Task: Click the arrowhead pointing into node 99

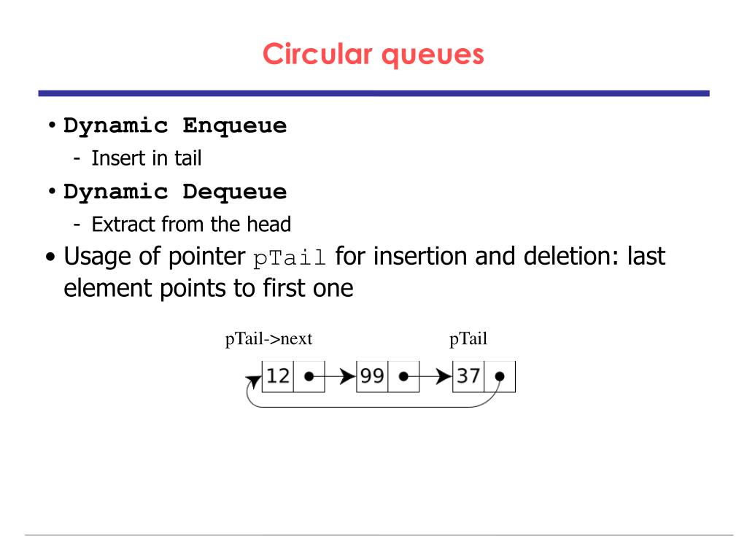Action: pos(348,377)
